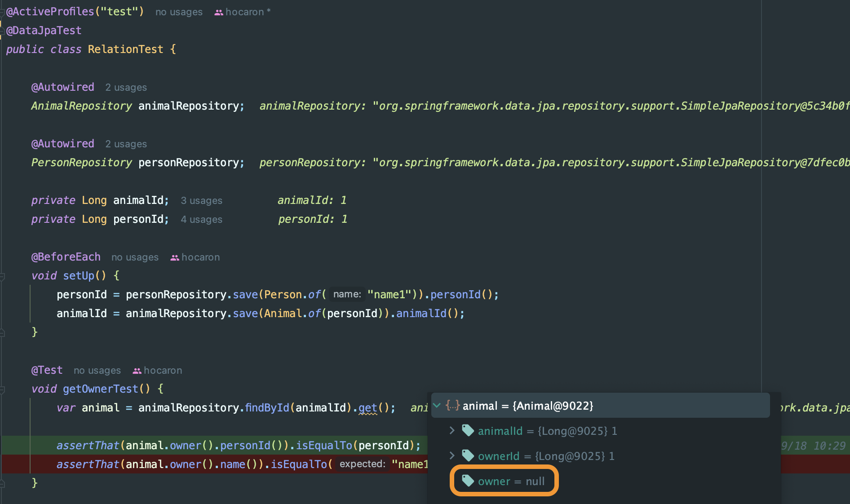
Task: Open '2 usages' hint above personRepository
Action: (126, 144)
